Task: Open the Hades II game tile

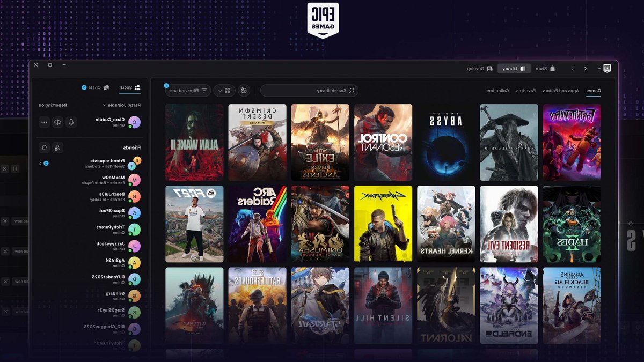Action: (572, 224)
